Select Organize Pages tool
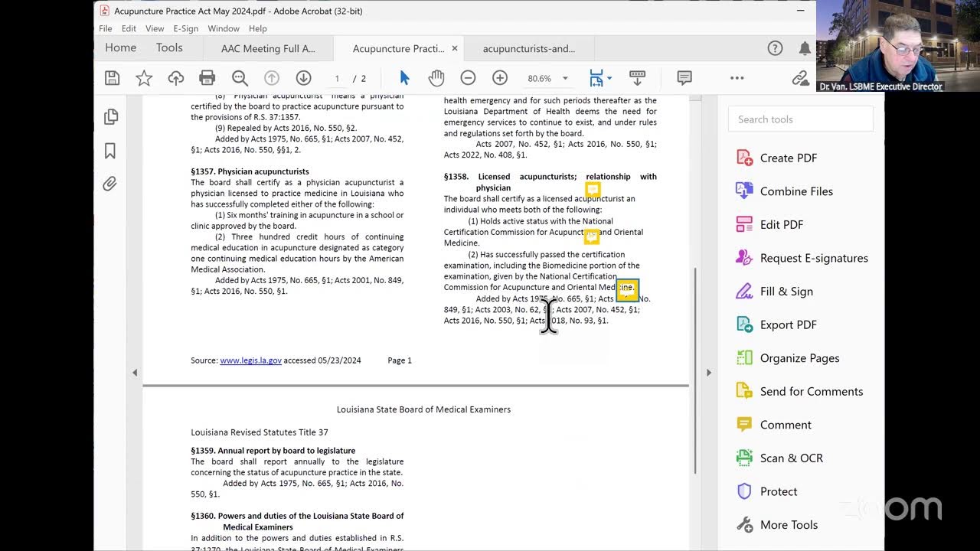This screenshot has width=980, height=551. click(x=799, y=358)
